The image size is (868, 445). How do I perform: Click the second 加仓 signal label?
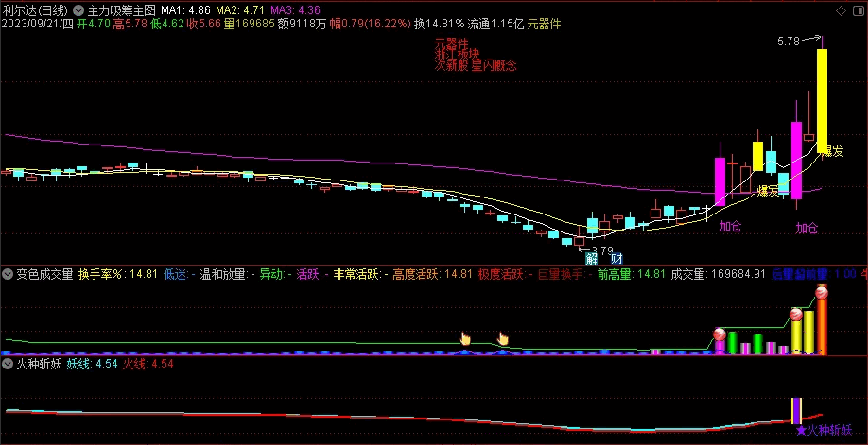click(x=807, y=228)
